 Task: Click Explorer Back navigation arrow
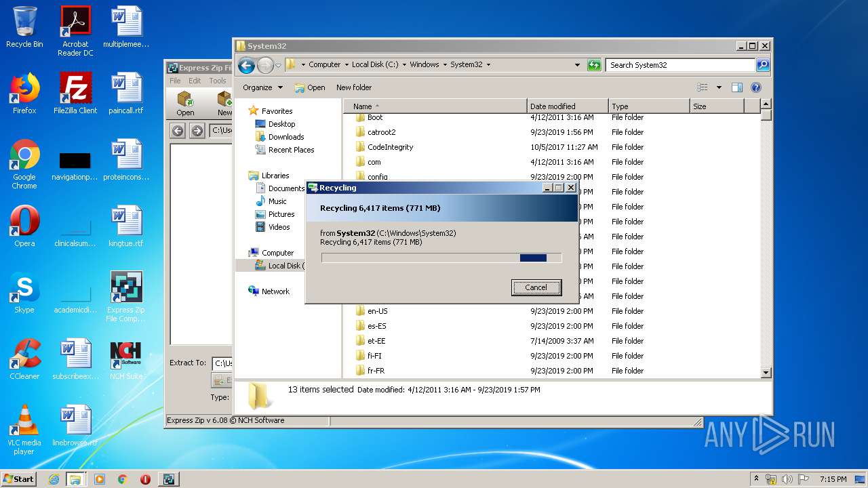coord(246,65)
